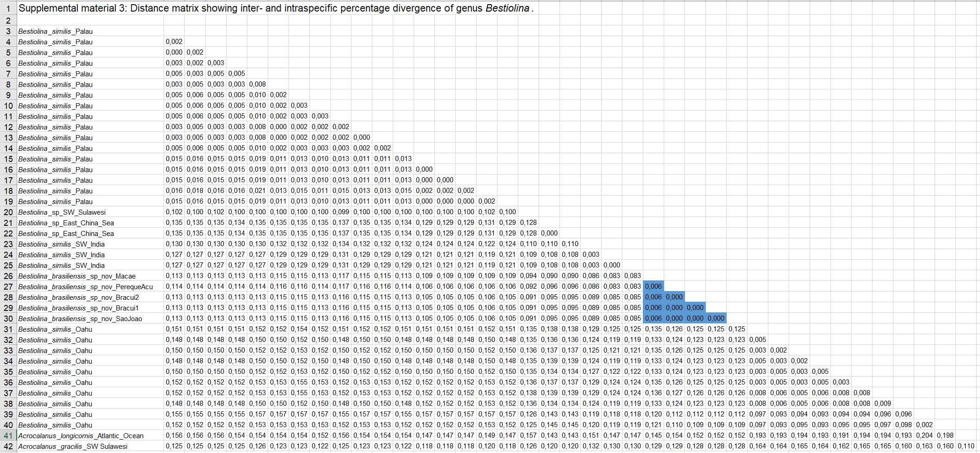Click Acrocalanus_gracilis_SW Sulawesi label cell
This screenshot has width=980, height=453.
tap(90, 446)
